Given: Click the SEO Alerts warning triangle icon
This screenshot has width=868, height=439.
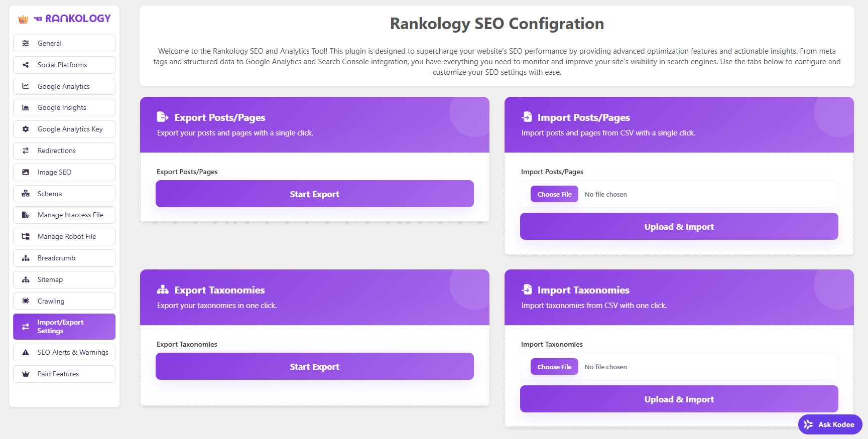Looking at the screenshot, I should click(26, 353).
